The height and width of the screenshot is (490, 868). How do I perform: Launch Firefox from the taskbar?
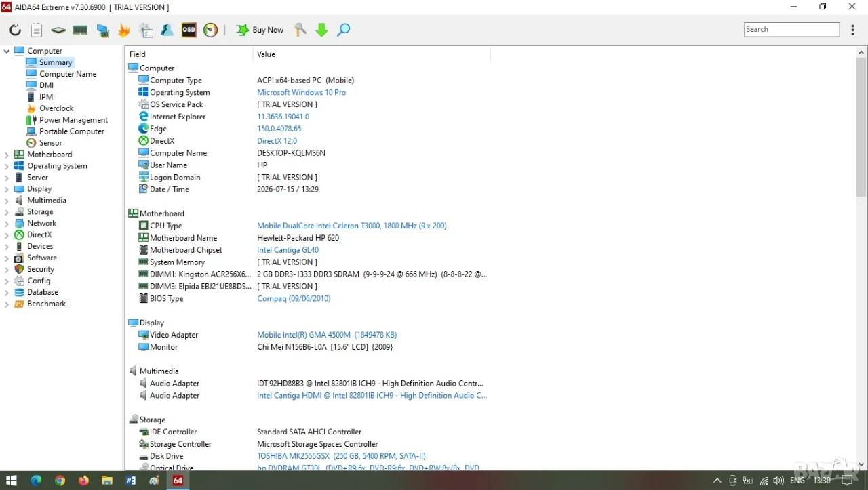(x=83, y=481)
